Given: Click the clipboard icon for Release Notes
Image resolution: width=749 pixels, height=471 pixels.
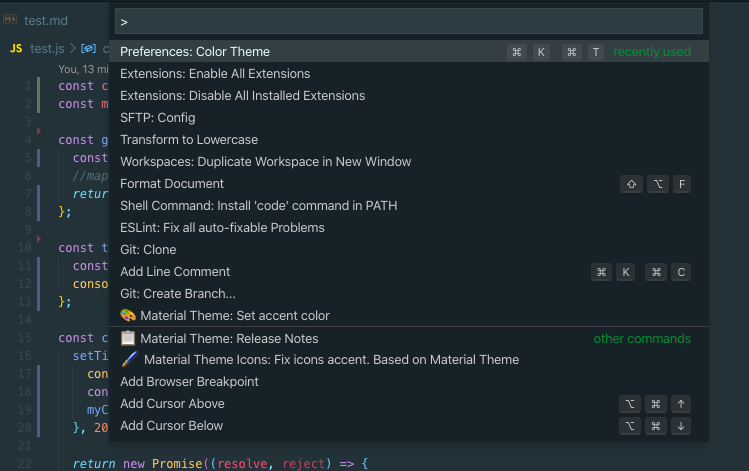Looking at the screenshot, I should 128,338.
